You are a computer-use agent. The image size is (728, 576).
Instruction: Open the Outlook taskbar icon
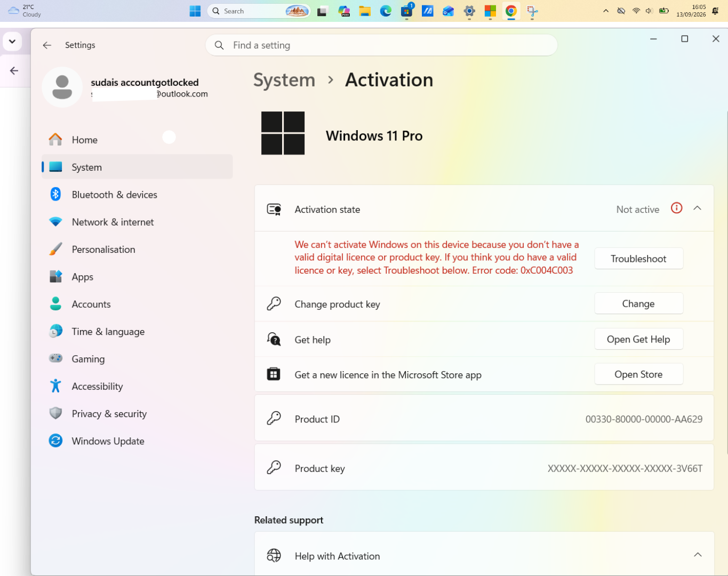tap(449, 11)
